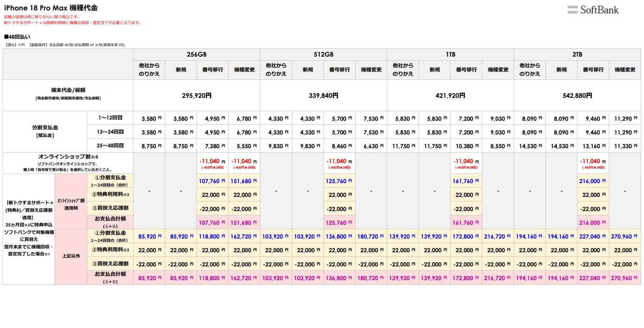The height and width of the screenshot is (328, 644).
Task: Click '②特典利用料※3' label in online shop section
Action: (x=110, y=195)
